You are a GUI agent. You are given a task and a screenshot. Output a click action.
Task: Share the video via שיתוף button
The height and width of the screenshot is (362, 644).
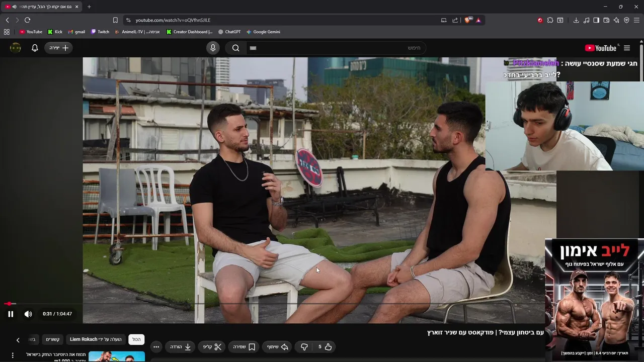(277, 346)
